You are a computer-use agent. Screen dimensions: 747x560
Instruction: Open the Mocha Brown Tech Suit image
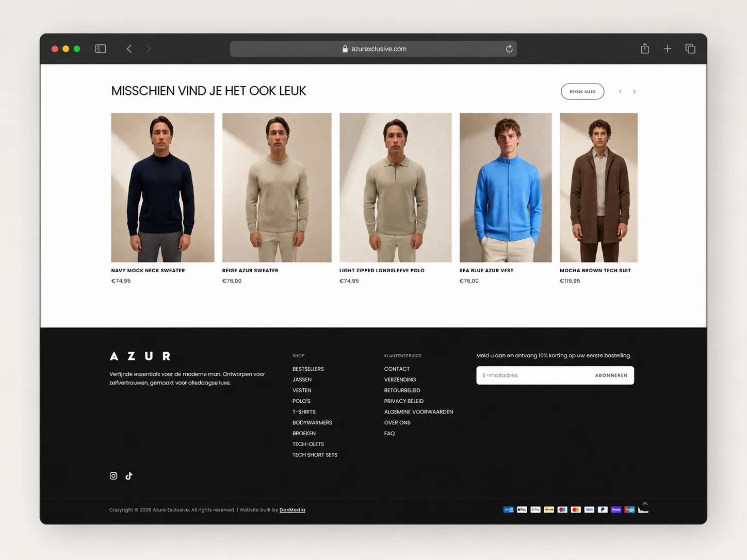(598, 188)
